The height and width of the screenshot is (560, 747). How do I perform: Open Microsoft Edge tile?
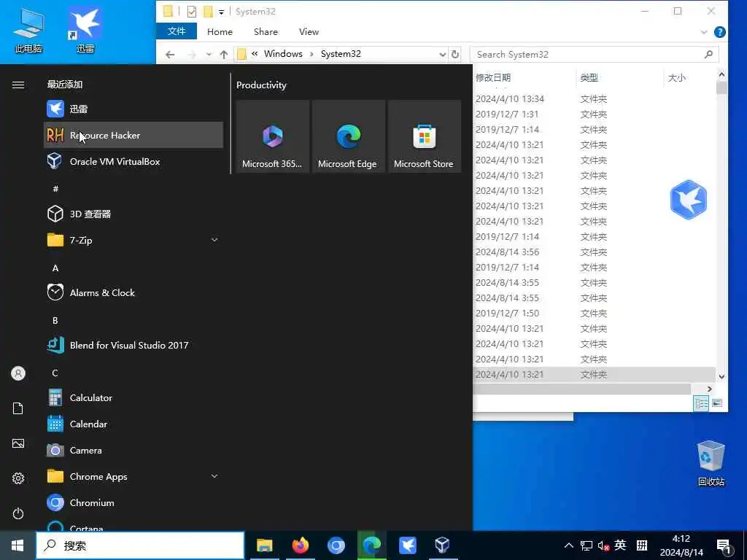(348, 136)
